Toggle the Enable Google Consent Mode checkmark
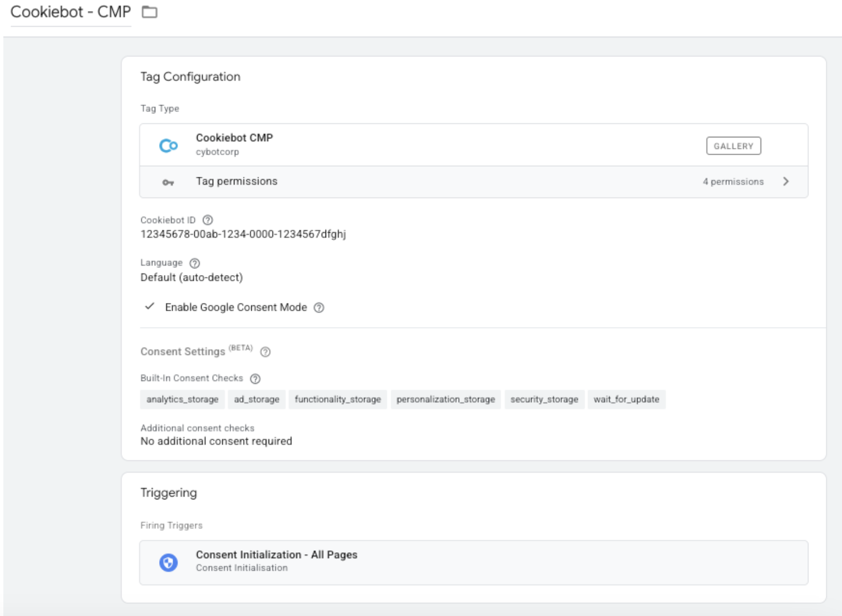 (x=150, y=306)
